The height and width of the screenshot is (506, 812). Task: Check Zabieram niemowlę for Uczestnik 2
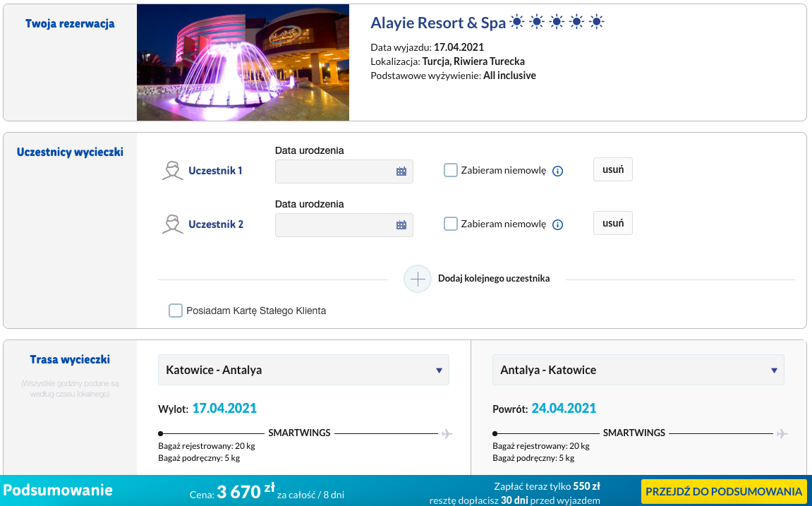pos(451,224)
